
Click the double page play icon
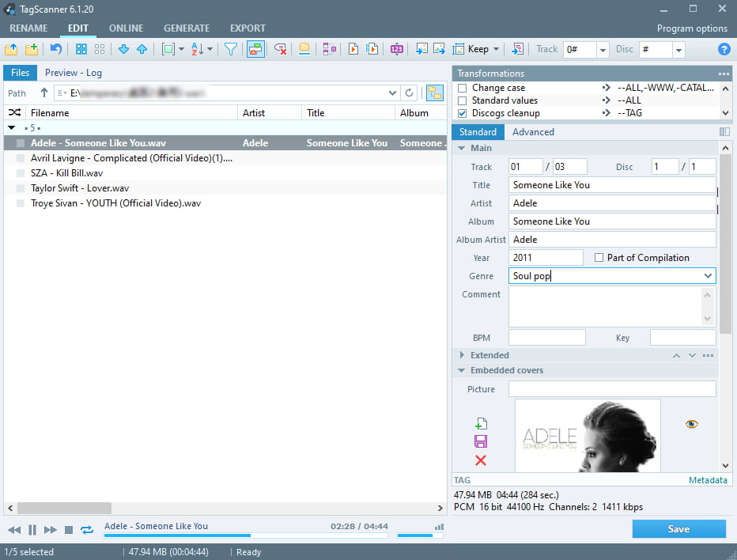[x=372, y=49]
